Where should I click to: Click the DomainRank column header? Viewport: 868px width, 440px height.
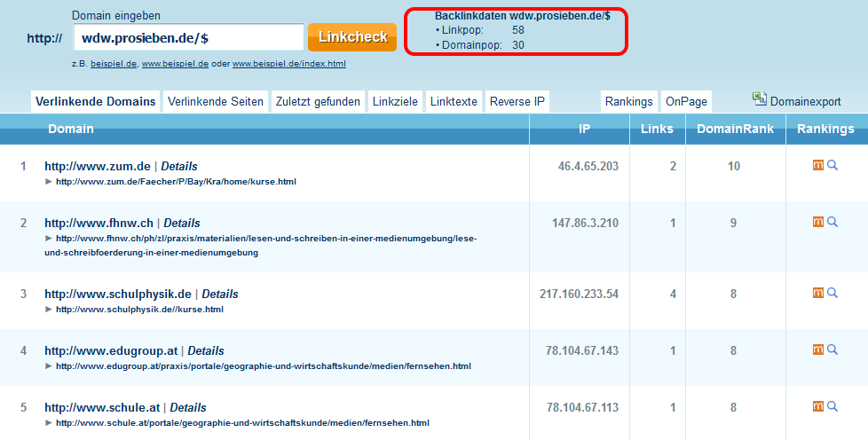pos(735,129)
